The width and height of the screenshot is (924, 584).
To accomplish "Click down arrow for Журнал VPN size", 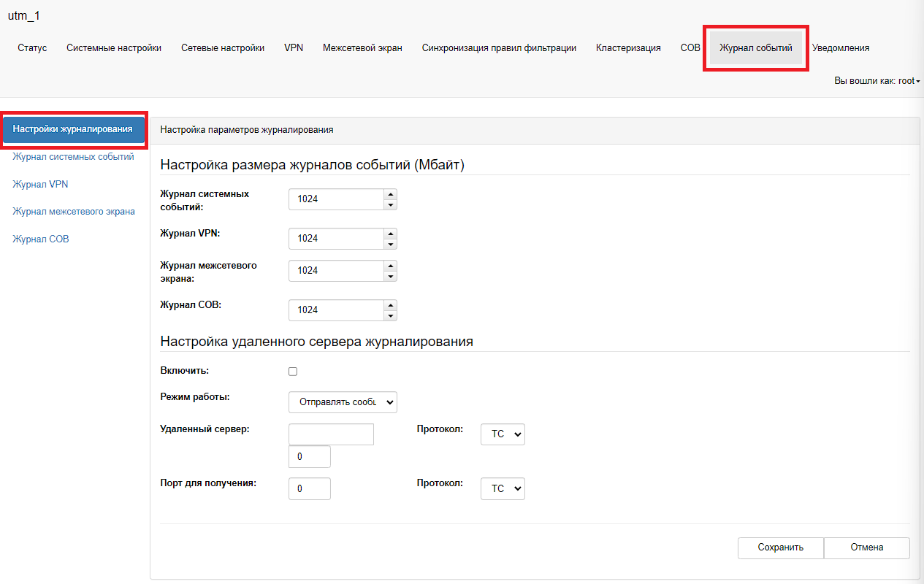I will point(390,245).
